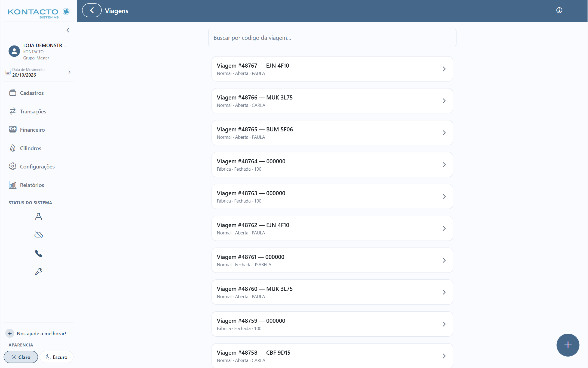The width and height of the screenshot is (588, 368).
Task: Click the 'Grupo: Master' label
Action: [x=36, y=58]
